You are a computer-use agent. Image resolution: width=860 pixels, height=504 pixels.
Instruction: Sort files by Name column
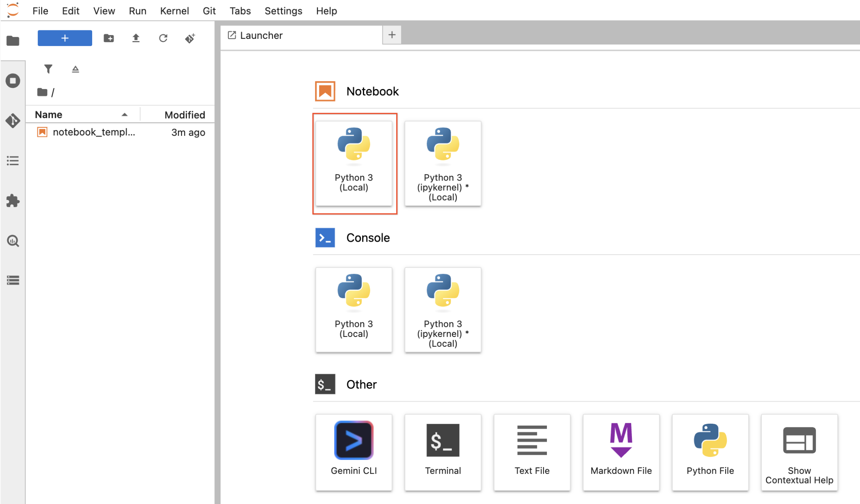[x=83, y=115]
